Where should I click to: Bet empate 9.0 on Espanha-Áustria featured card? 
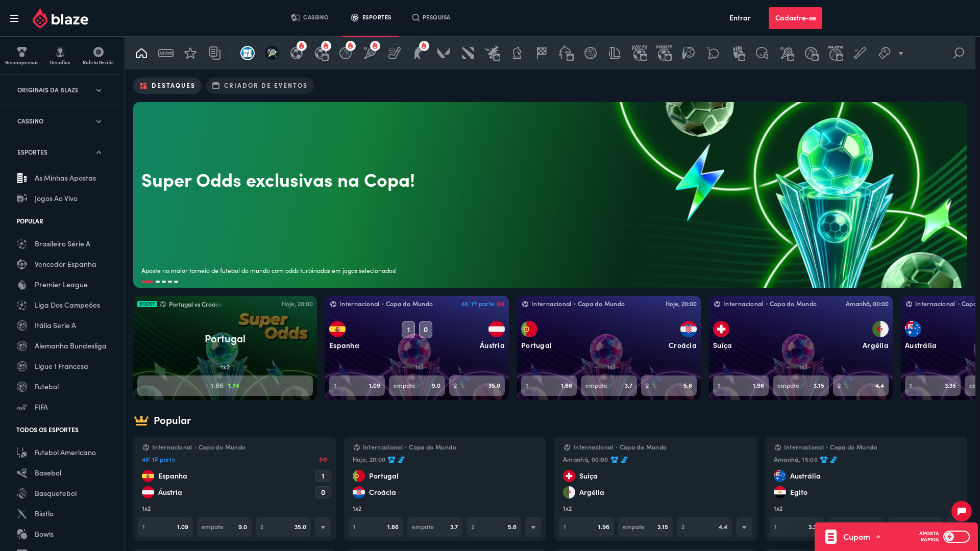[x=417, y=386]
